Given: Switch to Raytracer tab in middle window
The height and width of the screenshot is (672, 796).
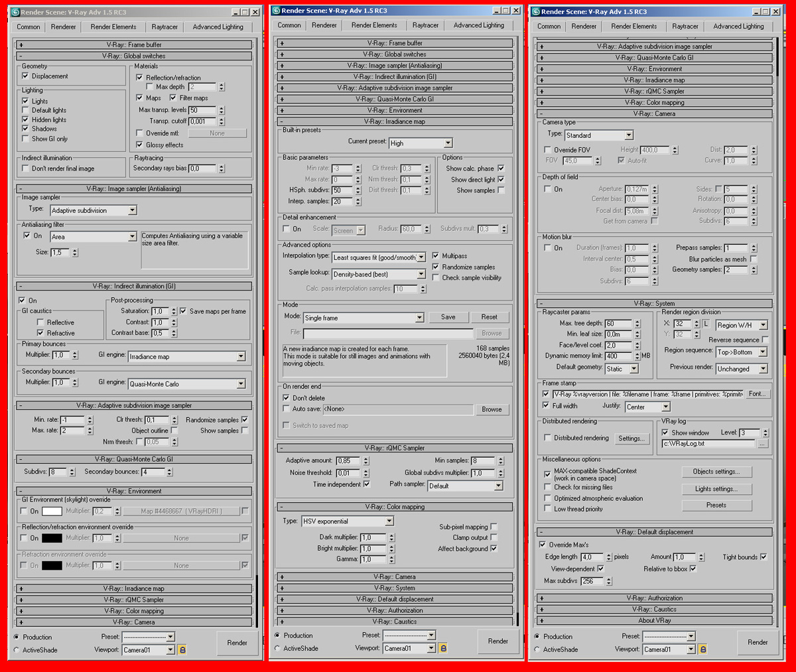Looking at the screenshot, I should (425, 25).
